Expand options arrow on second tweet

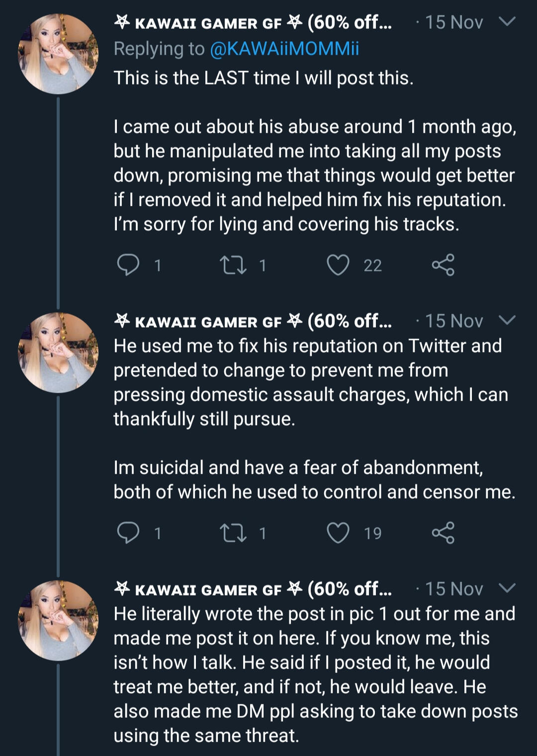tap(507, 321)
